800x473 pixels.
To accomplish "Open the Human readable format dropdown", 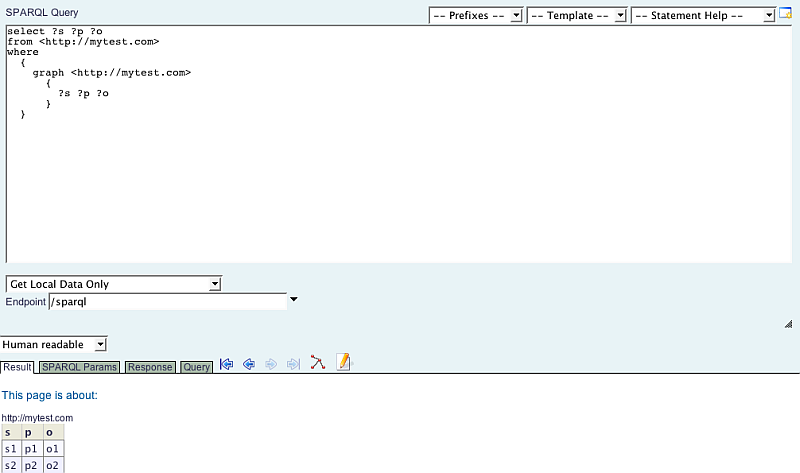I will tap(54, 344).
